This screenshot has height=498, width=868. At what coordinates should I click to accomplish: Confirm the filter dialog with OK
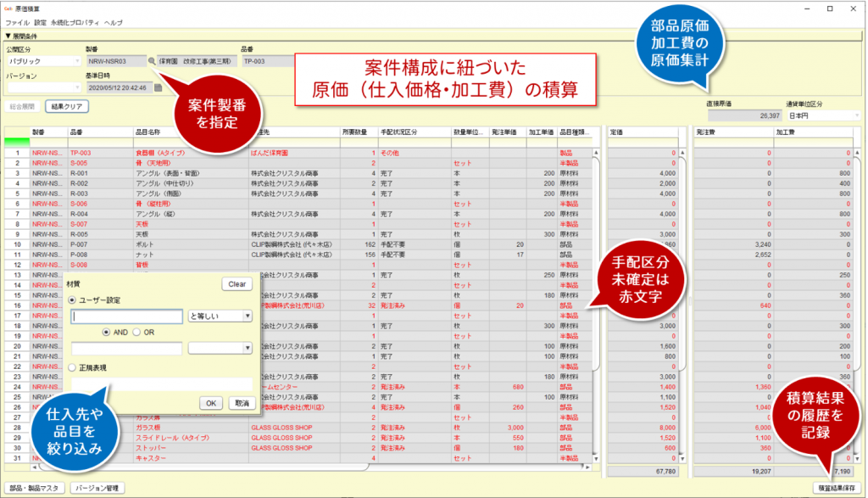point(211,403)
